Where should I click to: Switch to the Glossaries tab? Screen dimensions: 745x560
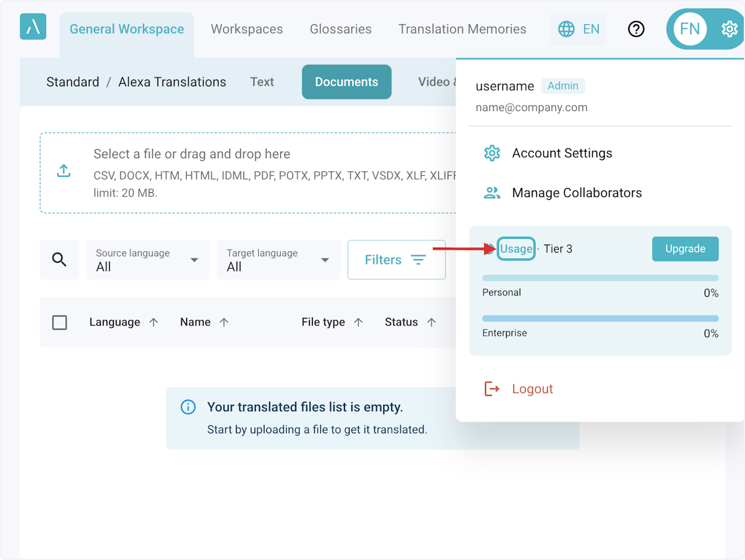(x=341, y=29)
